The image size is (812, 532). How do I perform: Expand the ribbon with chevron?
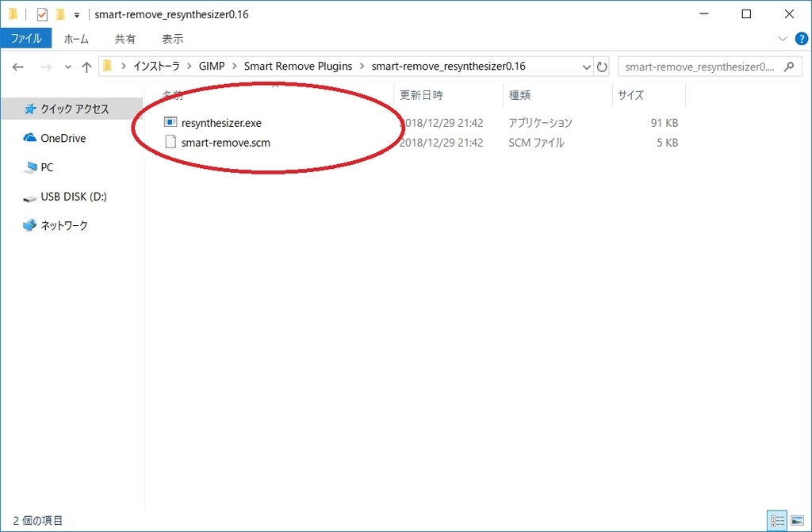(x=783, y=39)
